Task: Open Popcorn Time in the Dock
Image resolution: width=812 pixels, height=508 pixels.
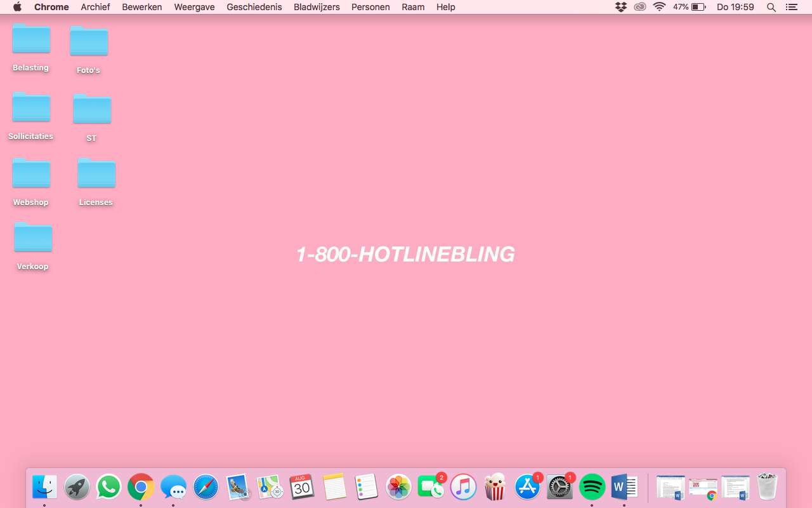Action: click(x=495, y=487)
